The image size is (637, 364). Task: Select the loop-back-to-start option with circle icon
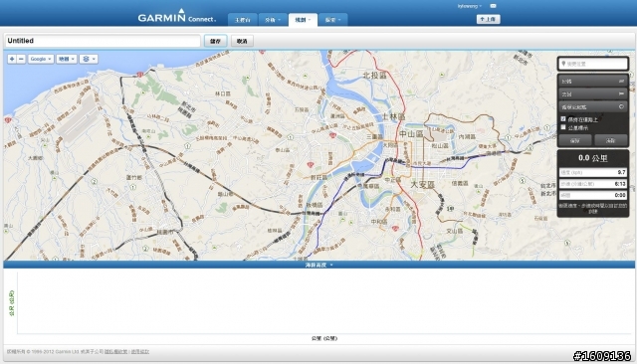click(593, 106)
